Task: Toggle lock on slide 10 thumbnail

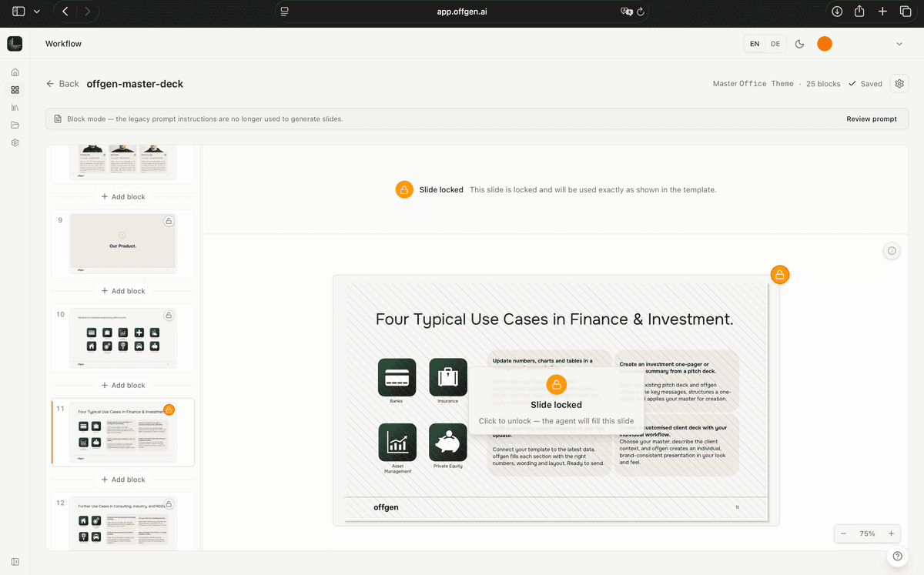Action: [169, 316]
